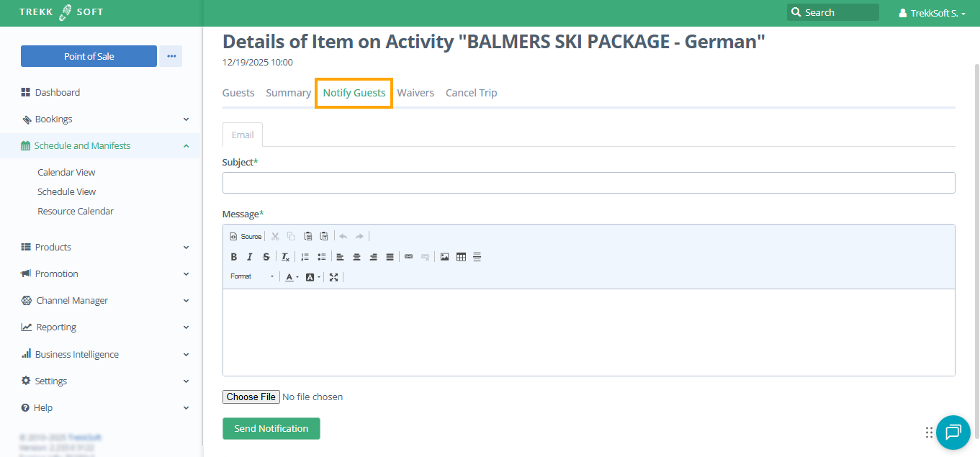This screenshot has width=980, height=457.
Task: Open the text color picker
Action: (x=291, y=277)
